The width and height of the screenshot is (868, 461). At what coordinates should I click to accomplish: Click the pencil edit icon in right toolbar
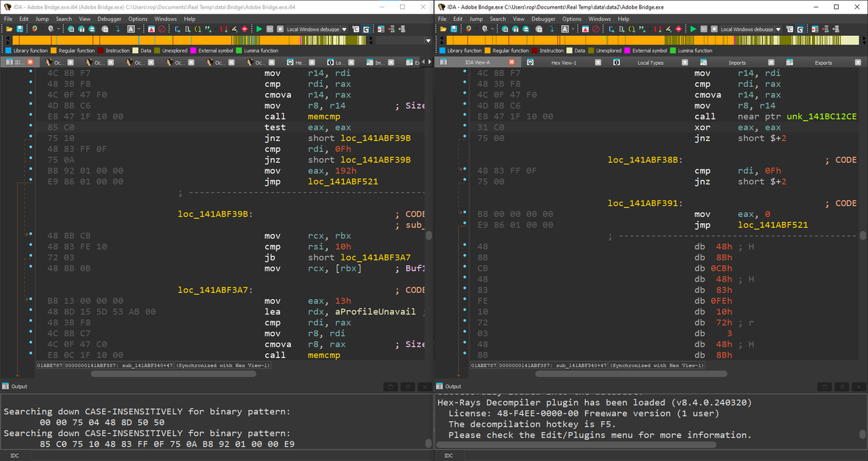(668, 29)
